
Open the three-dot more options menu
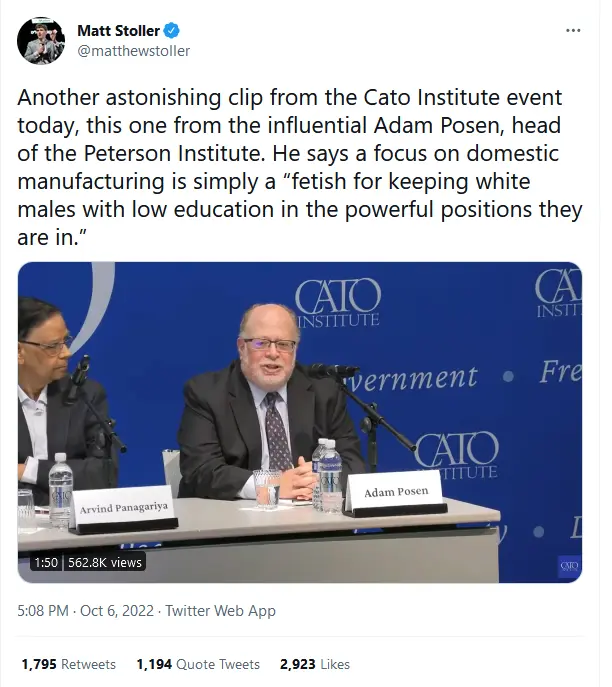coord(573,31)
